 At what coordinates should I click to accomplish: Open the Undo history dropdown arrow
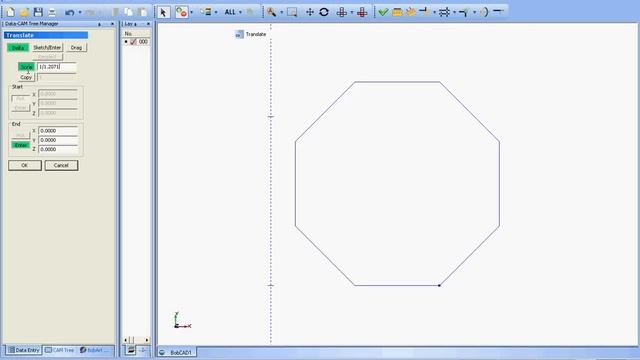pos(80,12)
